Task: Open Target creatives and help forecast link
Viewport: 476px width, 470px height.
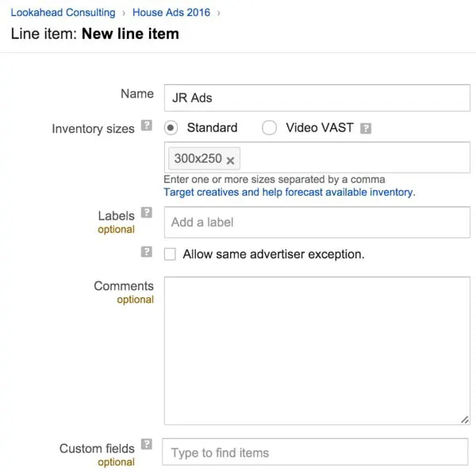Action: [289, 192]
